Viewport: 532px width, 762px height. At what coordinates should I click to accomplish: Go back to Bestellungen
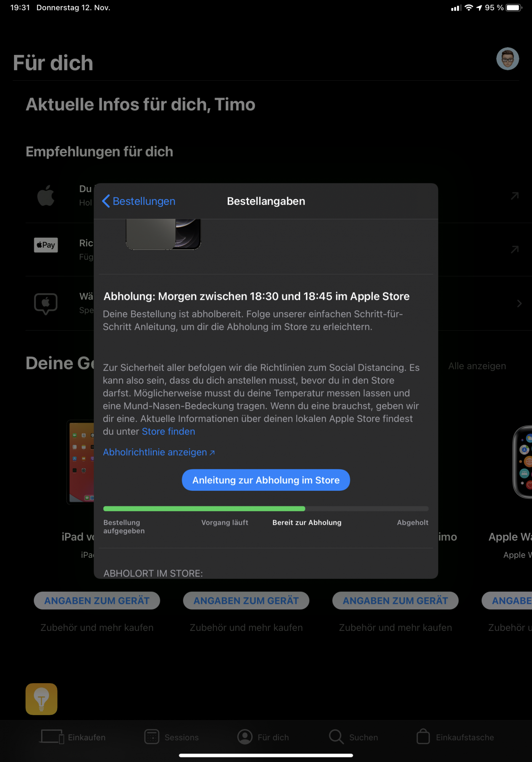[x=139, y=201]
